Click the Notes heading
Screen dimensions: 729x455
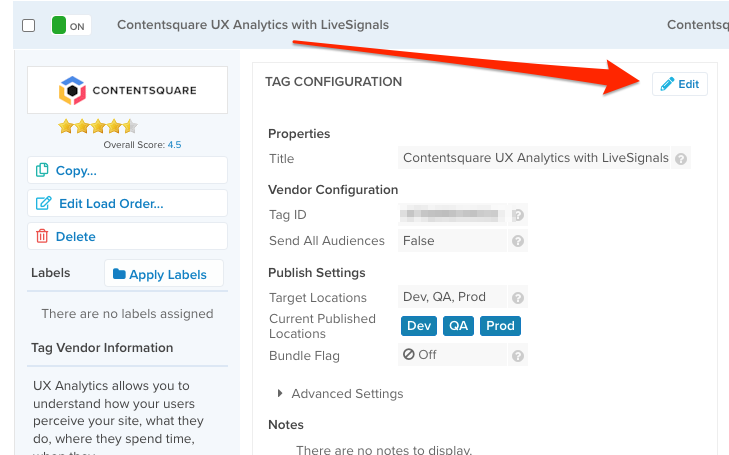point(286,425)
